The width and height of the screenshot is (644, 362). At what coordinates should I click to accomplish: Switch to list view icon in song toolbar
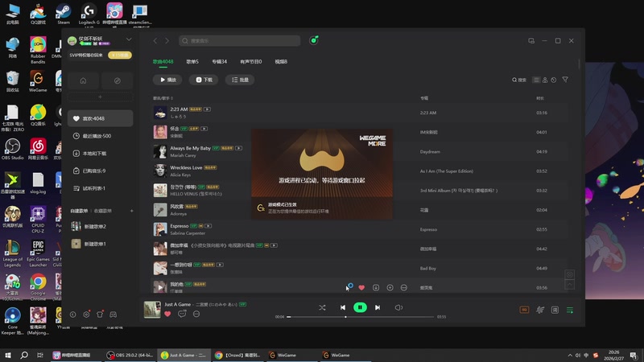tap(536, 80)
